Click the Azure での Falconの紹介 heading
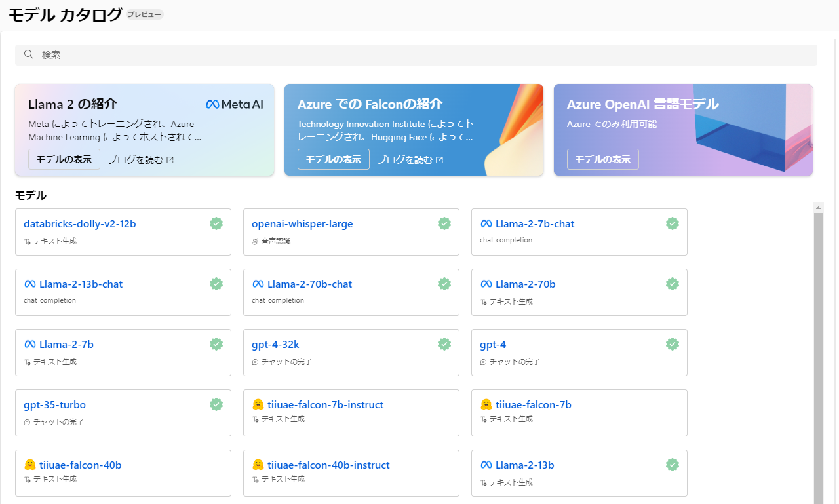 (370, 104)
